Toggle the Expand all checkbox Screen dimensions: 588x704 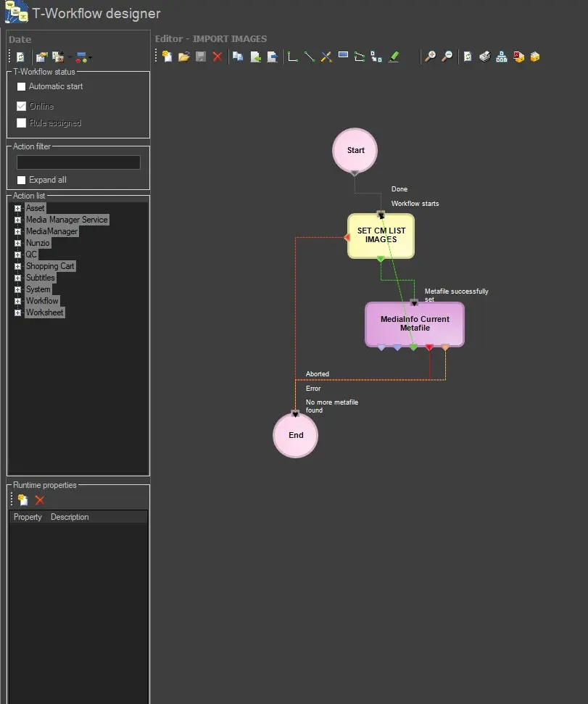[22, 180]
